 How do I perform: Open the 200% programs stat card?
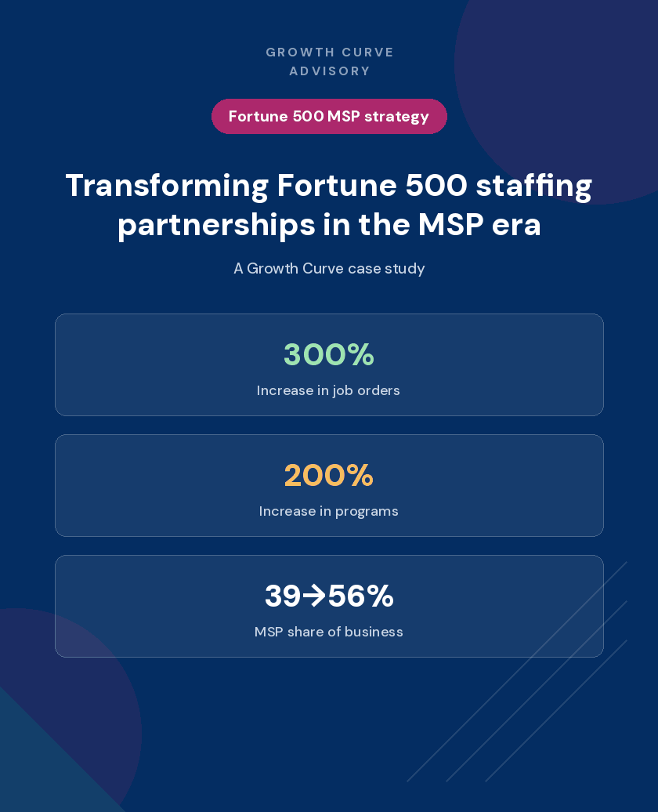329,485
